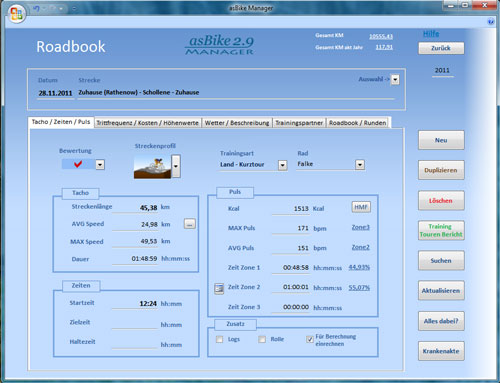Screen dimensions: 500x383
Task: Click the Streckenlänge value field
Action: (x=135, y=207)
